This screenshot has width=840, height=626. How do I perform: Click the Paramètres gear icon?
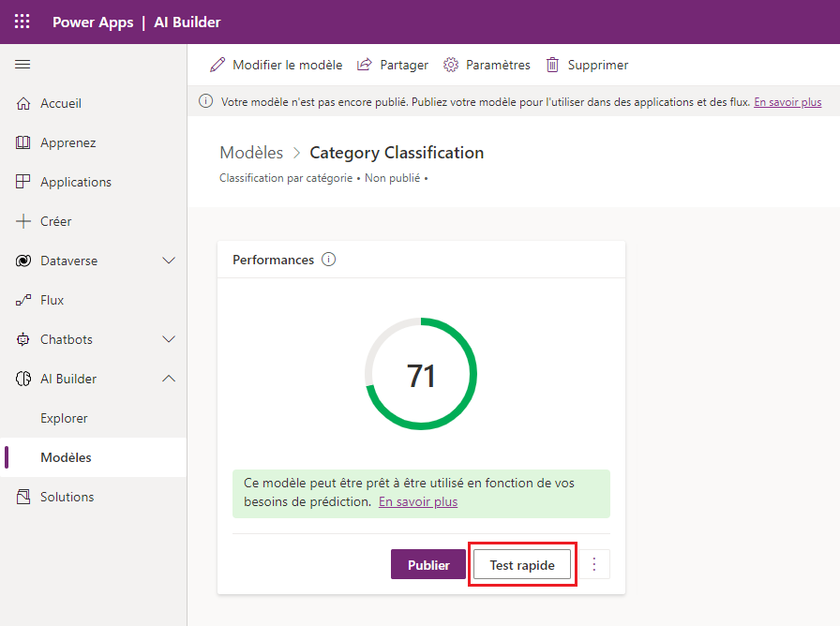click(x=451, y=65)
